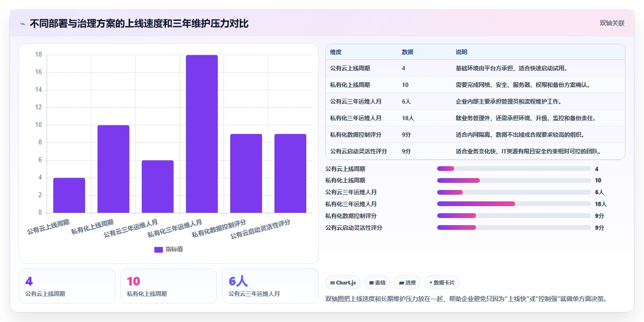Select the 数据卡片 tag chip
The width and height of the screenshot is (644, 322).
(441, 283)
